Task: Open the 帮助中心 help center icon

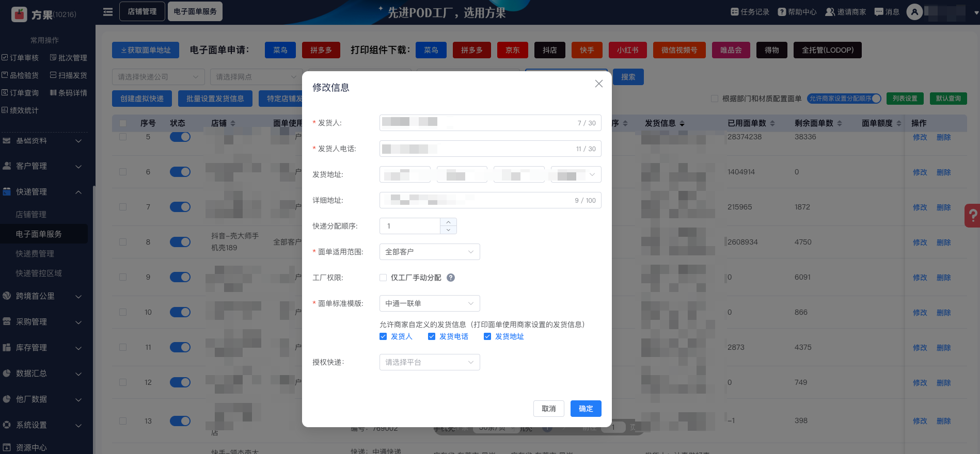Action: (782, 12)
